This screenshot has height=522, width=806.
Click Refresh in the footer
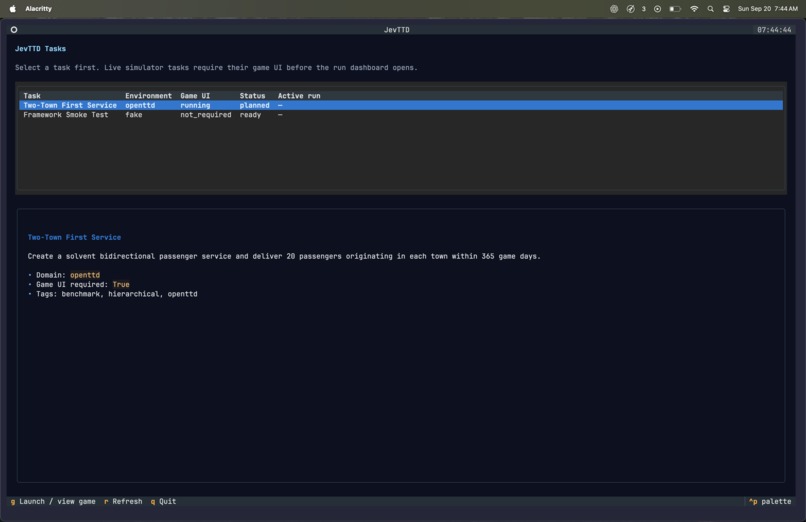(x=123, y=501)
